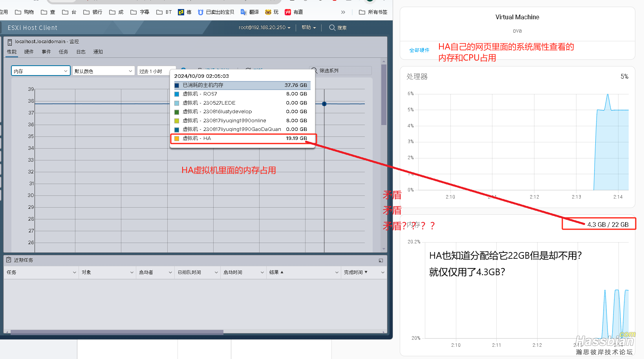Open the 玩 bookmark
The height and width of the screenshot is (359, 644).
[272, 12]
